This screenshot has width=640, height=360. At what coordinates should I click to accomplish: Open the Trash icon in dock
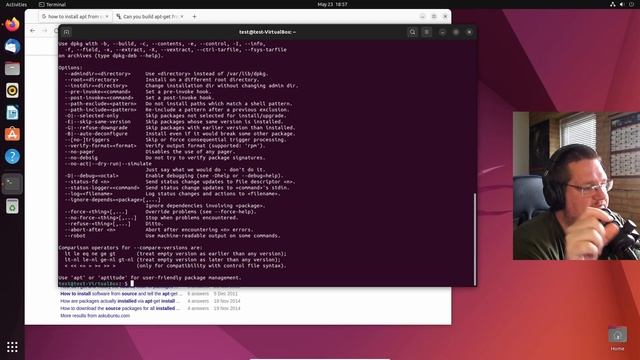click(x=12, y=206)
